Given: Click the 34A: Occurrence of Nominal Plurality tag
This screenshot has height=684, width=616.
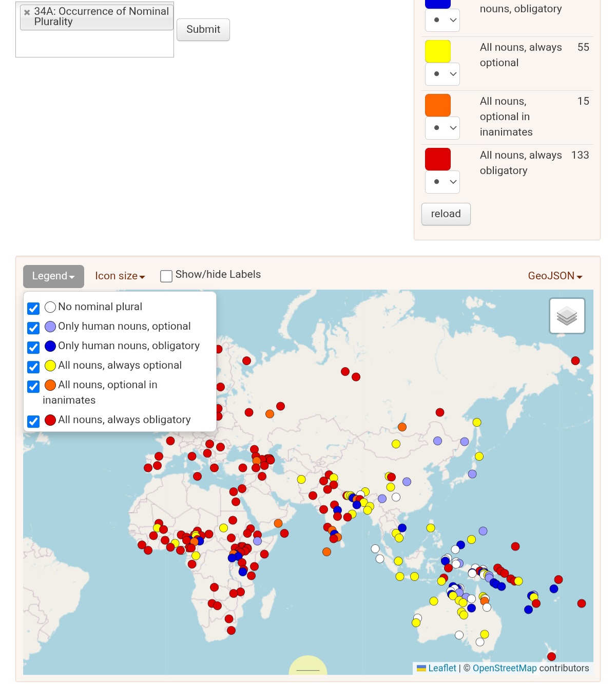Looking at the screenshot, I should (x=97, y=17).
